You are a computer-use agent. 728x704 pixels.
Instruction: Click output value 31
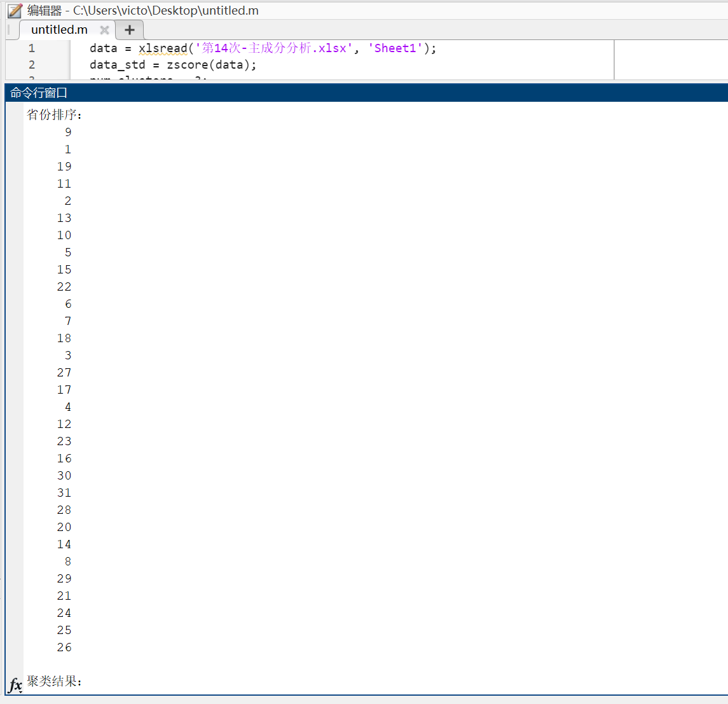64,493
